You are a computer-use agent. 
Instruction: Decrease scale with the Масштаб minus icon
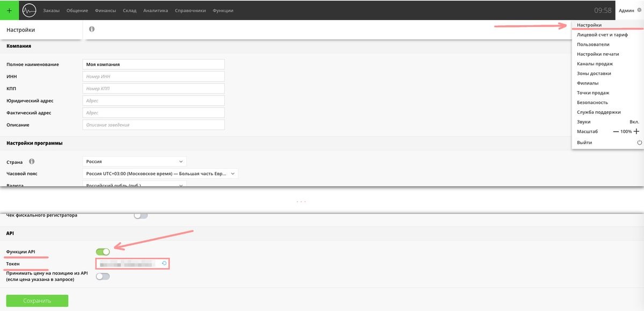[616, 132]
